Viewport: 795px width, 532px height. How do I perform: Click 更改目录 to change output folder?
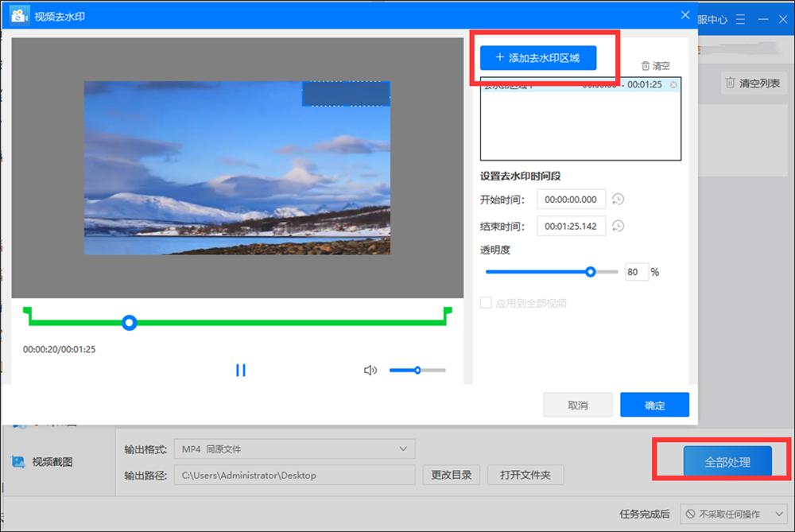click(451, 476)
